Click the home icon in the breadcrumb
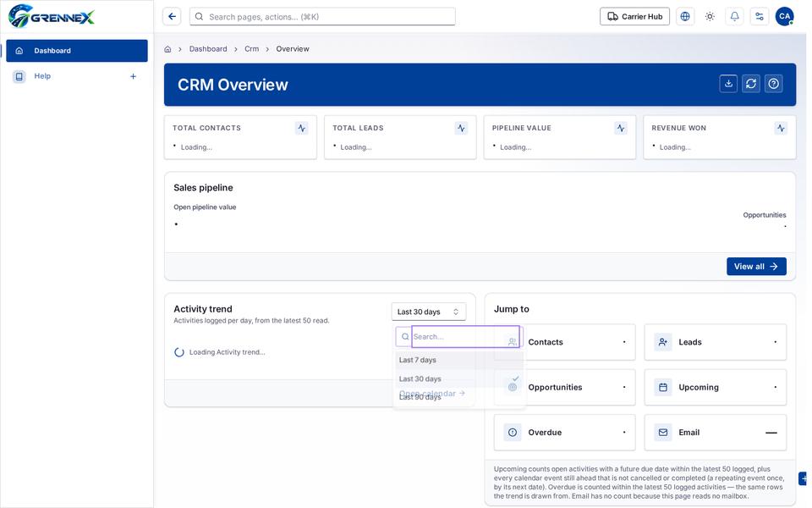812x508 pixels. [167, 49]
